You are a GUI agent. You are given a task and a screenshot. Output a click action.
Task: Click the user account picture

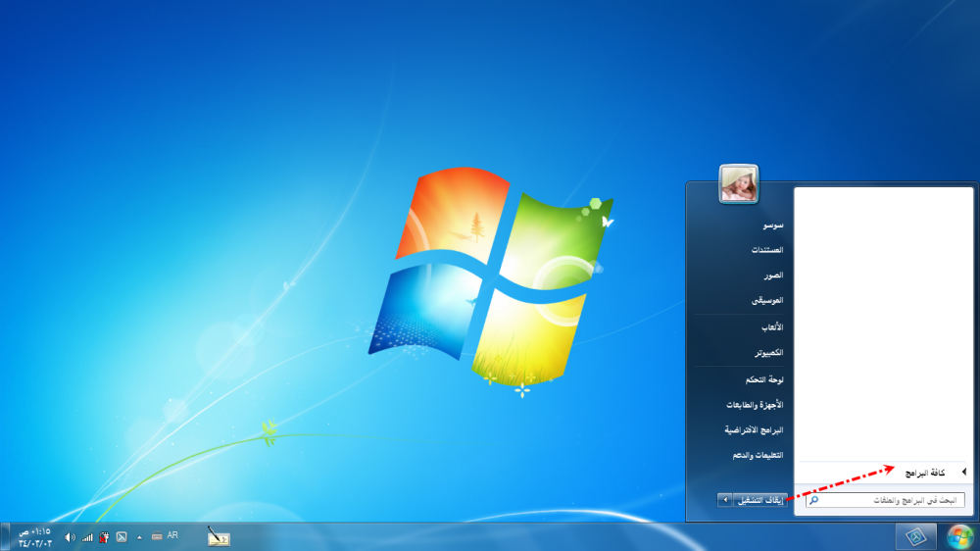(x=739, y=183)
